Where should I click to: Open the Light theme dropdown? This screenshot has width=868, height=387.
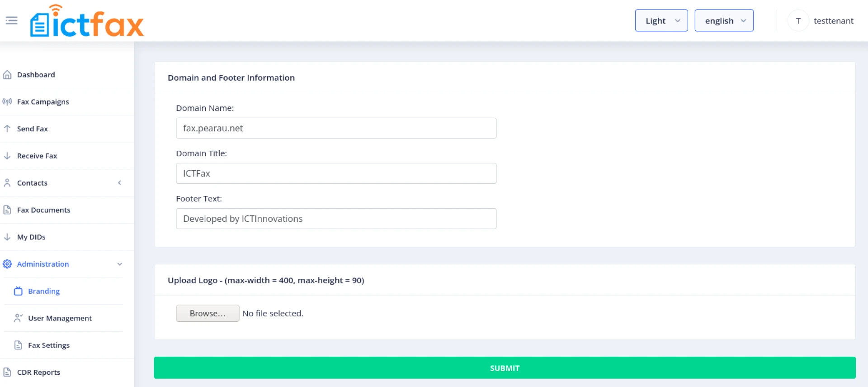661,21
